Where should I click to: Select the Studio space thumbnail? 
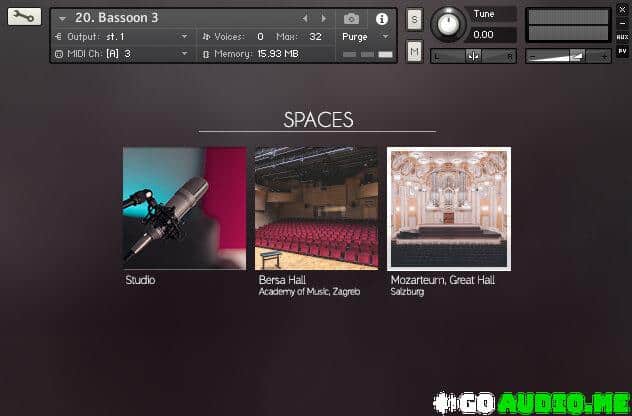(x=184, y=208)
